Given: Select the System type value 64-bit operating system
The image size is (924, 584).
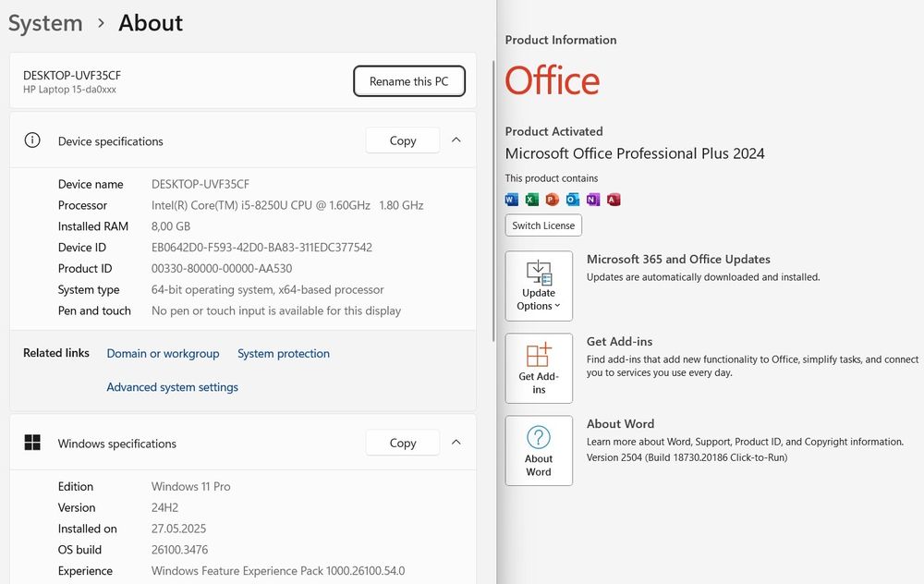Looking at the screenshot, I should point(268,290).
